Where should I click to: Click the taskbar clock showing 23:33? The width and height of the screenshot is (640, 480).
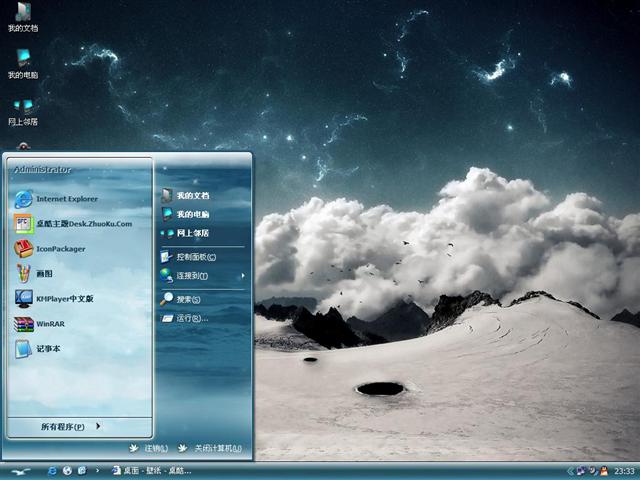click(x=624, y=471)
